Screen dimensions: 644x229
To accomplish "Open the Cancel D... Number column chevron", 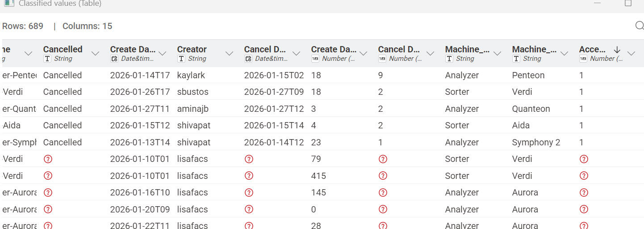I will coord(430,54).
